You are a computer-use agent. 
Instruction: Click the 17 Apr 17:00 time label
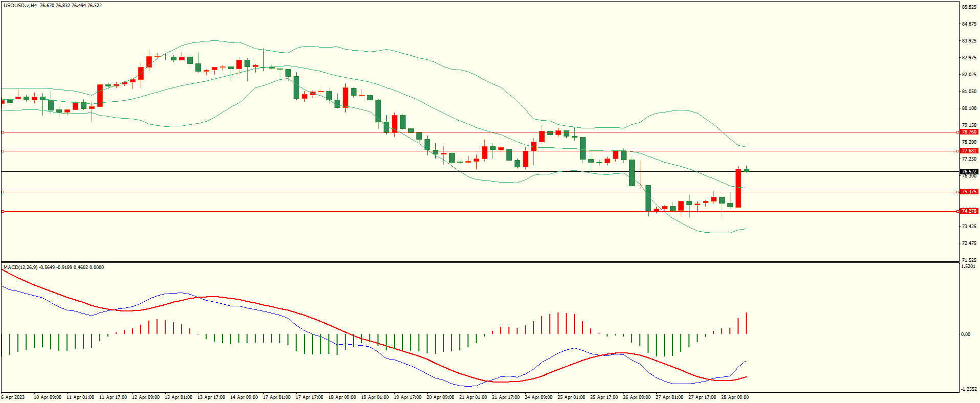click(309, 397)
